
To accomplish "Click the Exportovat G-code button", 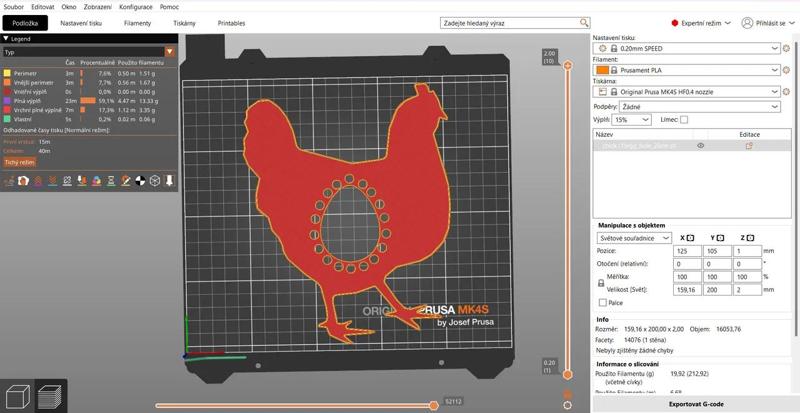I will coord(695,404).
